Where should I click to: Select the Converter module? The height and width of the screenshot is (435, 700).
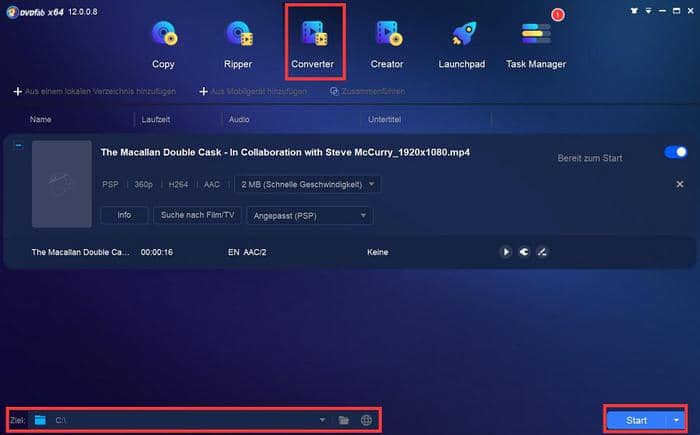(x=312, y=44)
